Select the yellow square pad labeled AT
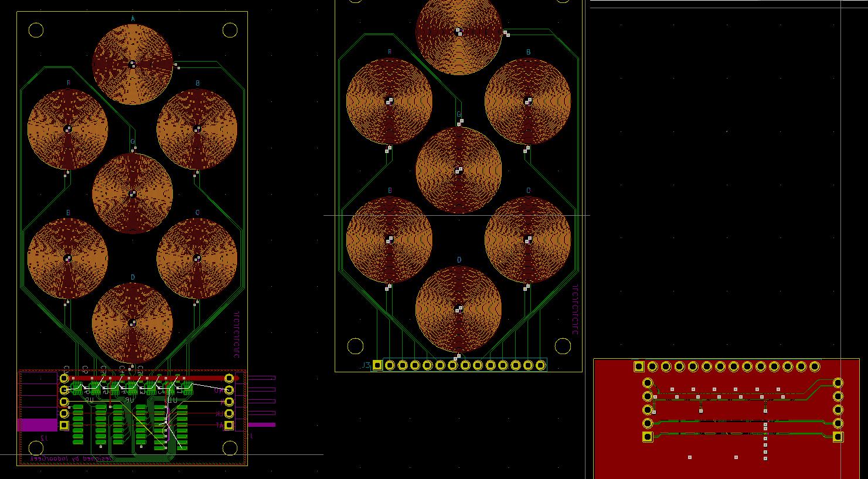The image size is (868, 479). 229,424
